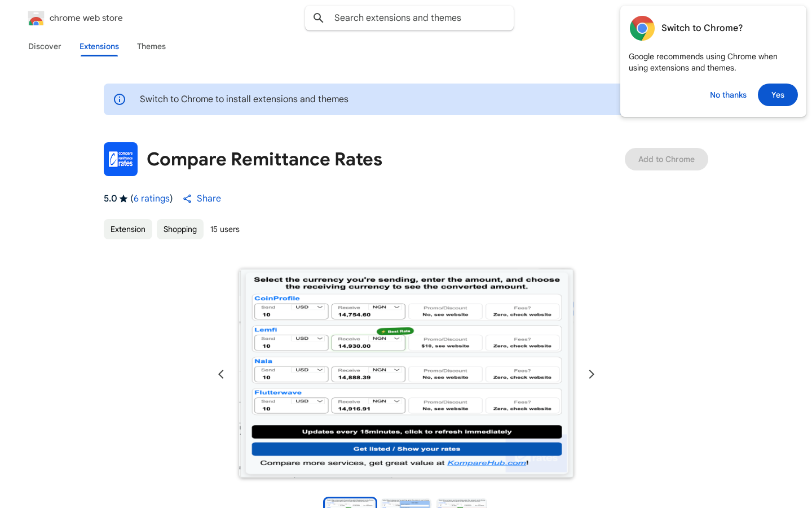Viewport: 812px width, 508px height.
Task: Click the Share icon
Action: click(187, 199)
